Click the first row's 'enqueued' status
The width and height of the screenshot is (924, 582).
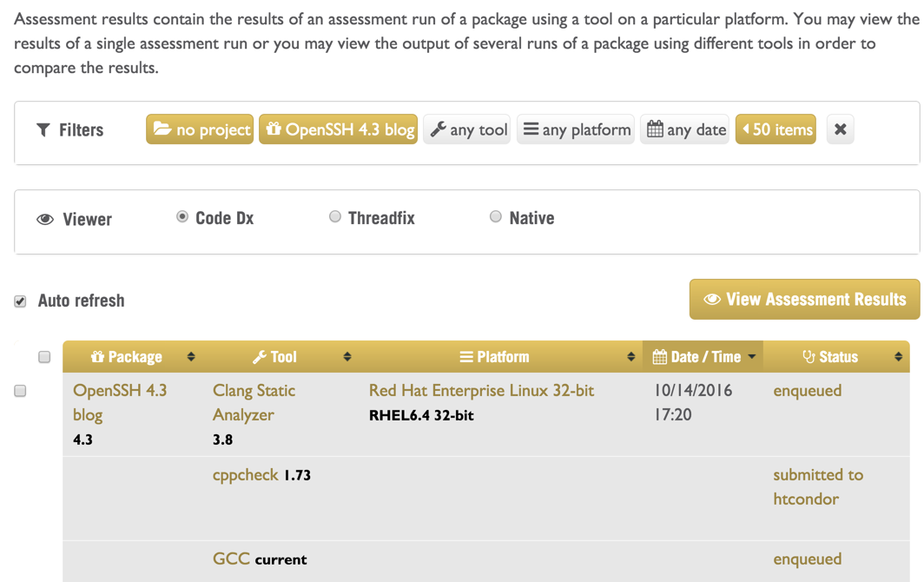tap(808, 390)
